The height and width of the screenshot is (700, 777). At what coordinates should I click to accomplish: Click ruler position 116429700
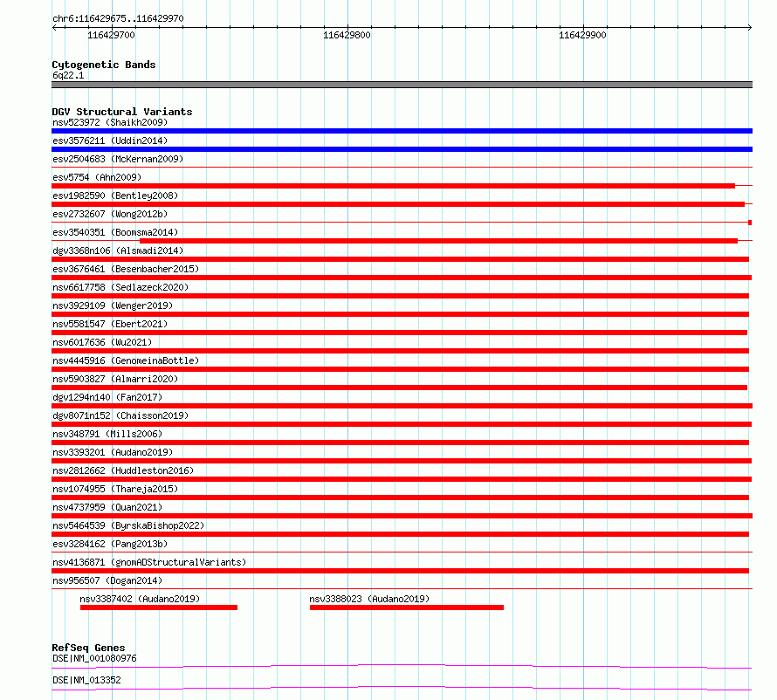coord(111,35)
